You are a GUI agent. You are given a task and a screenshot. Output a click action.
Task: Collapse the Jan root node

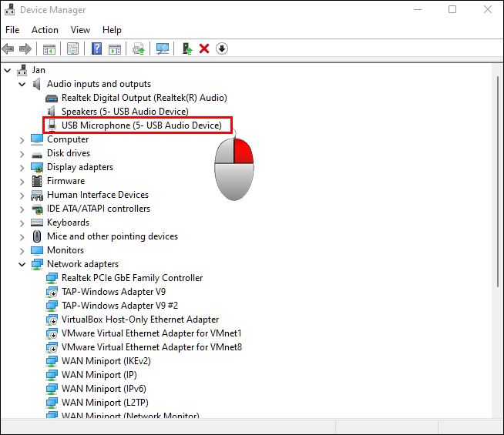[8, 70]
